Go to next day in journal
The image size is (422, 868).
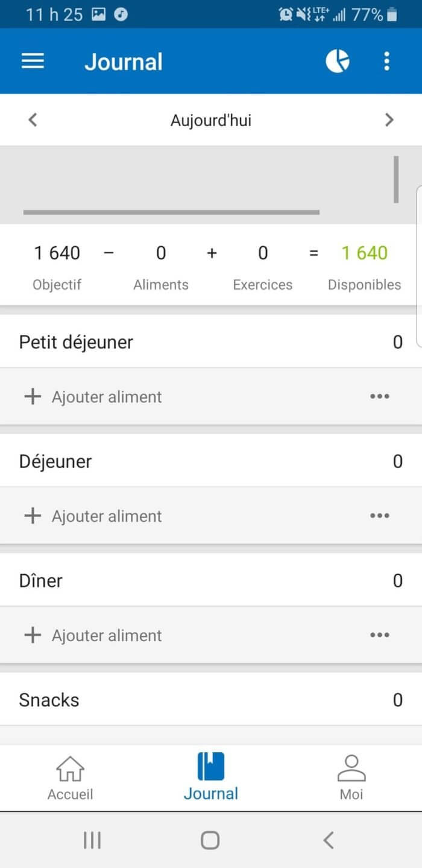389,120
